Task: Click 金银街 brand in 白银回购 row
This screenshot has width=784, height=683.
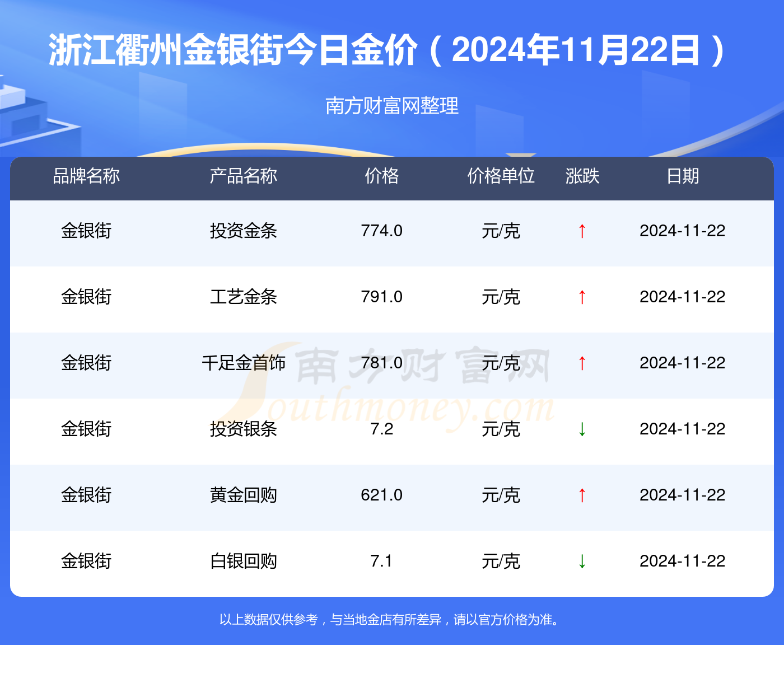Action: (x=86, y=561)
